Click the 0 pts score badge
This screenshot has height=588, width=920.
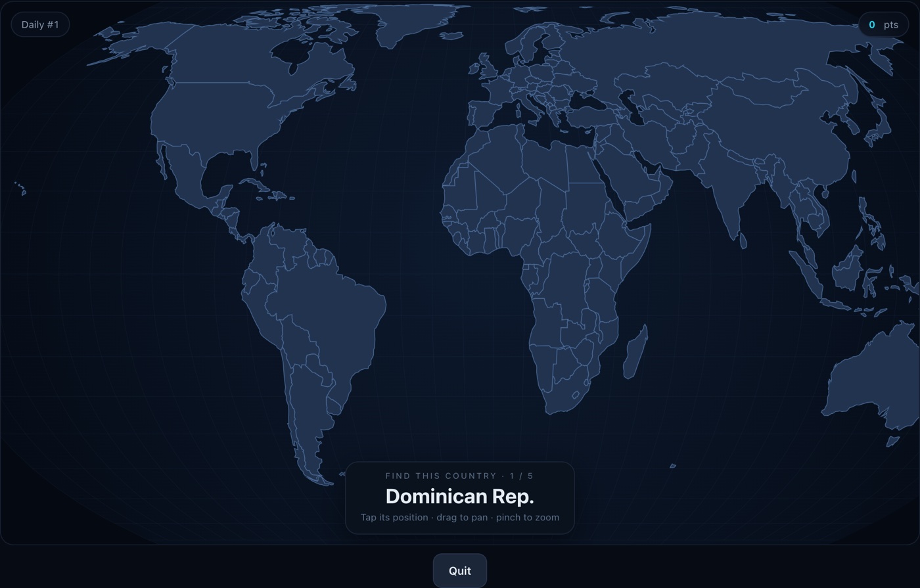[883, 24]
